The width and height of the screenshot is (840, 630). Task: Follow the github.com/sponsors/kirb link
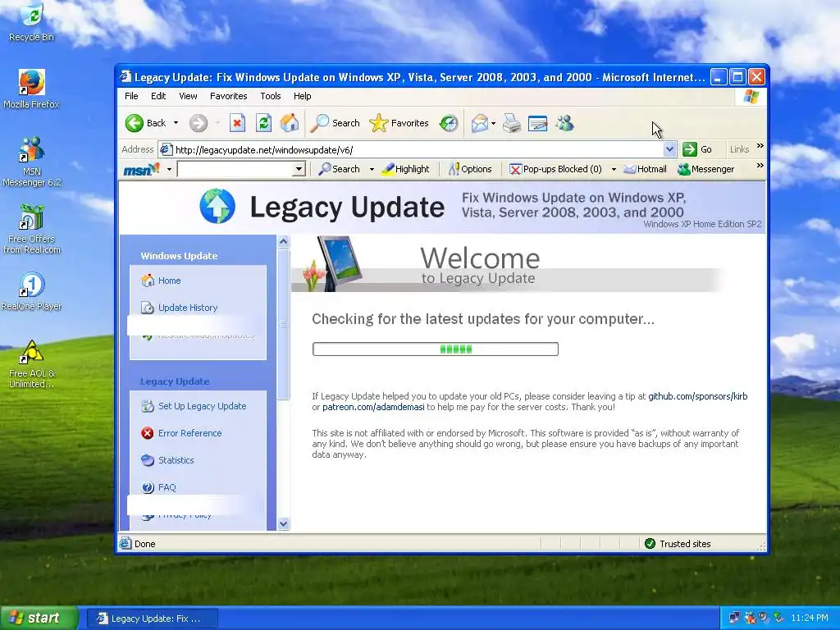point(697,396)
